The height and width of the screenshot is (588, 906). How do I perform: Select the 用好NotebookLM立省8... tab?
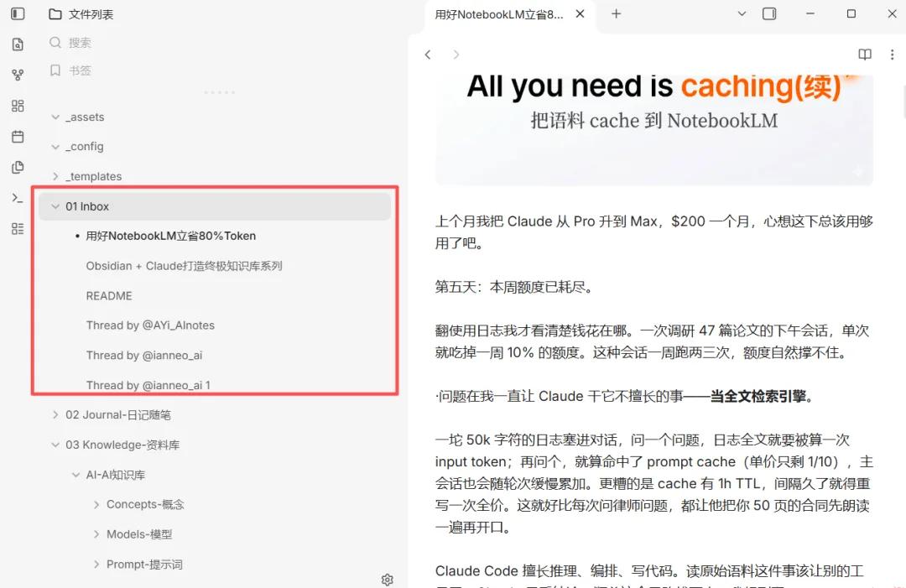point(498,14)
